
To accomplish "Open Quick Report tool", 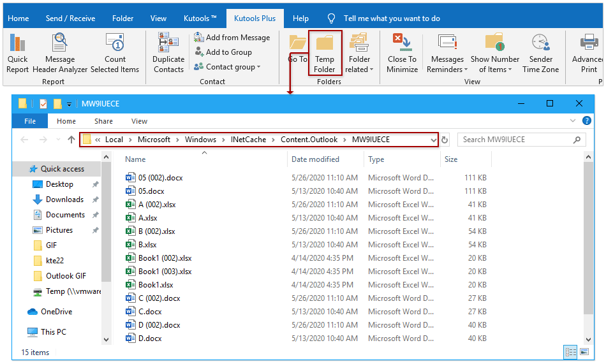I will [x=17, y=54].
